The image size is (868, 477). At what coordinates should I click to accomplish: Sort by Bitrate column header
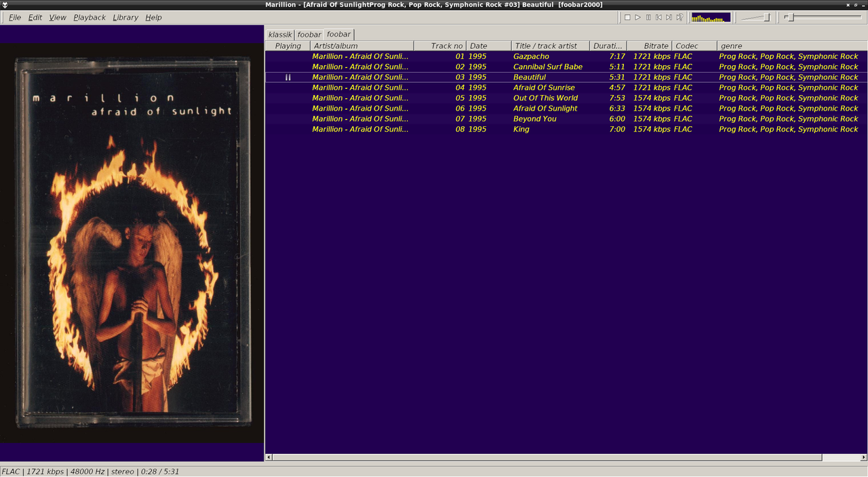tap(650, 46)
